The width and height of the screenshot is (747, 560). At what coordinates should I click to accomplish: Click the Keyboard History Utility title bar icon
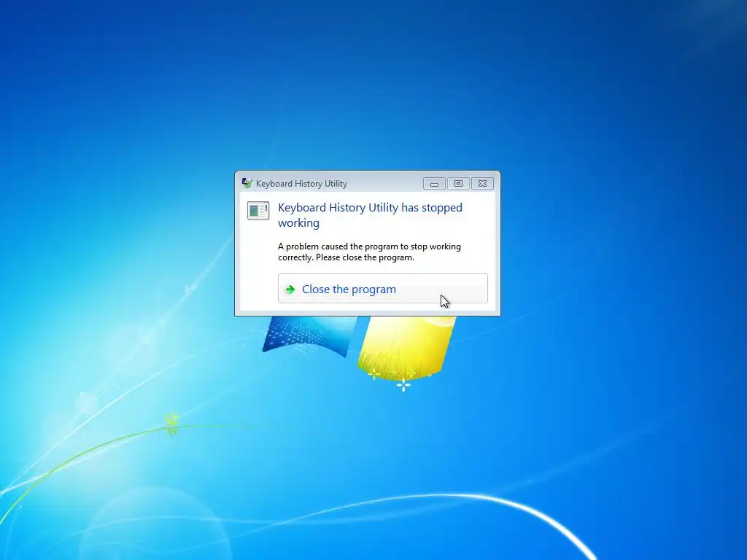247,183
